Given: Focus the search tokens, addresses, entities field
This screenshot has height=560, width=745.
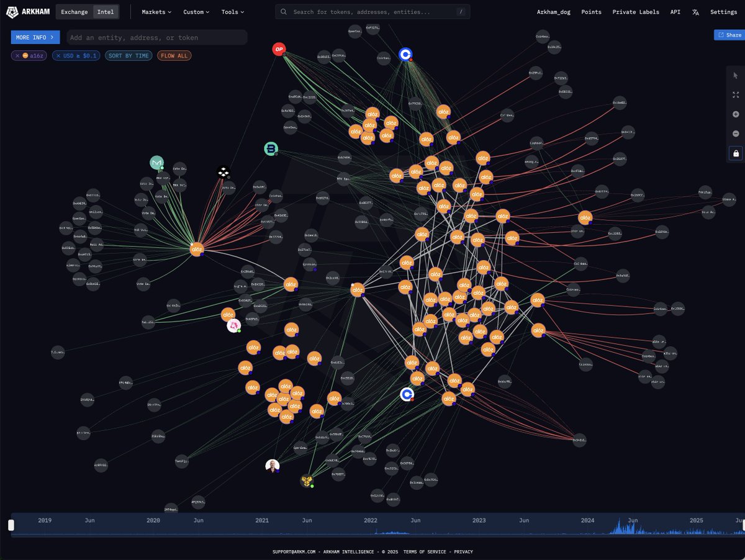Looking at the screenshot, I should [372, 12].
